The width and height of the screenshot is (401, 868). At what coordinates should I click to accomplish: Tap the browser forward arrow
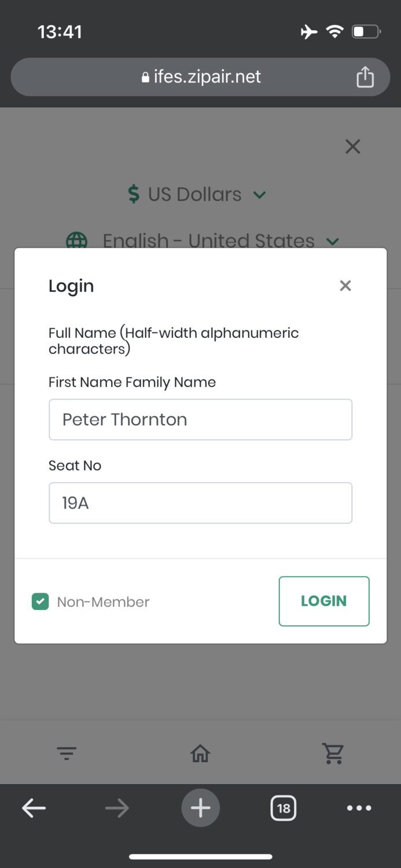pyautogui.click(x=117, y=808)
